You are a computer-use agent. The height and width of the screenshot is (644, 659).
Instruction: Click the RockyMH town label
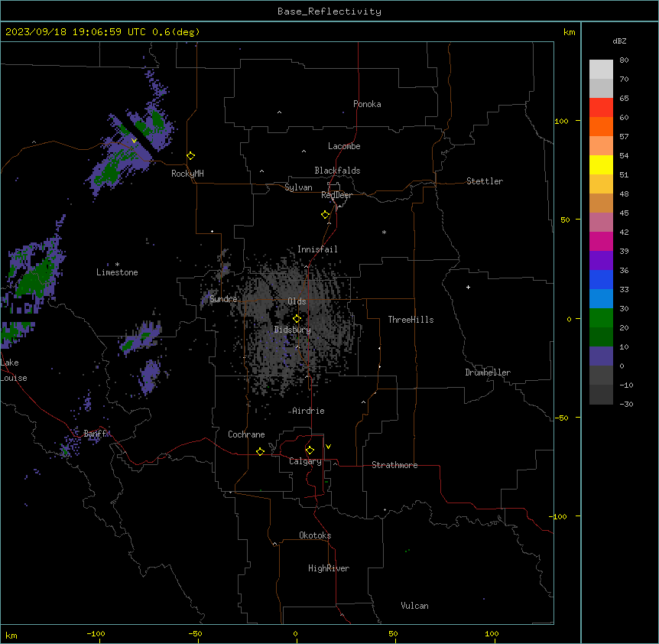pyautogui.click(x=187, y=174)
